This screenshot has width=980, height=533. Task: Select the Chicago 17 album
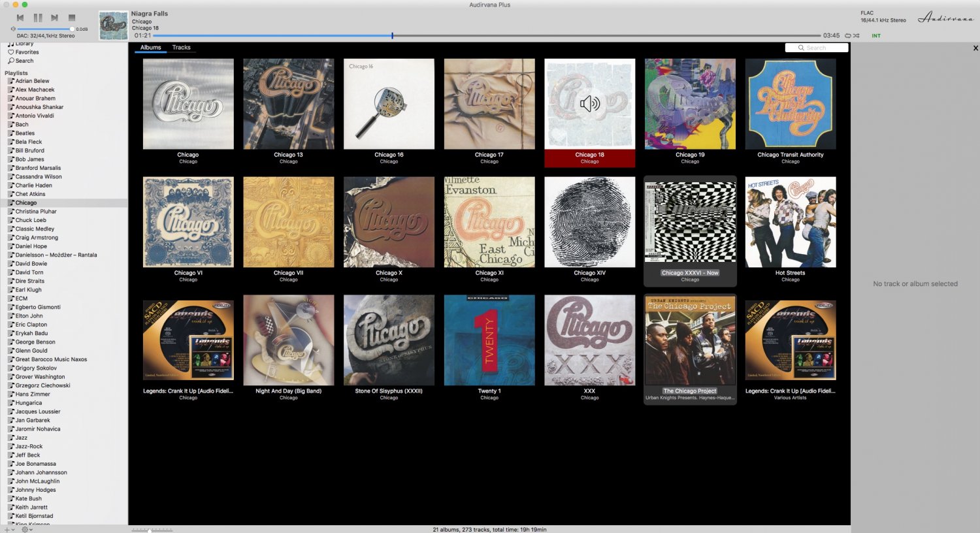(x=489, y=104)
